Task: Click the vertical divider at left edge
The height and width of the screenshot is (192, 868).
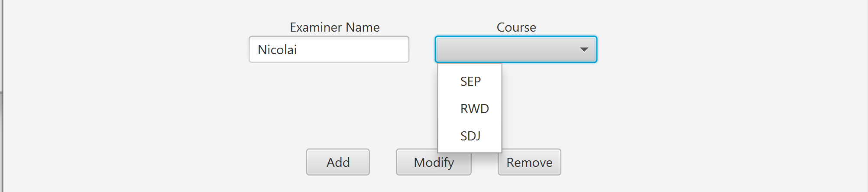Action: (x=2, y=96)
